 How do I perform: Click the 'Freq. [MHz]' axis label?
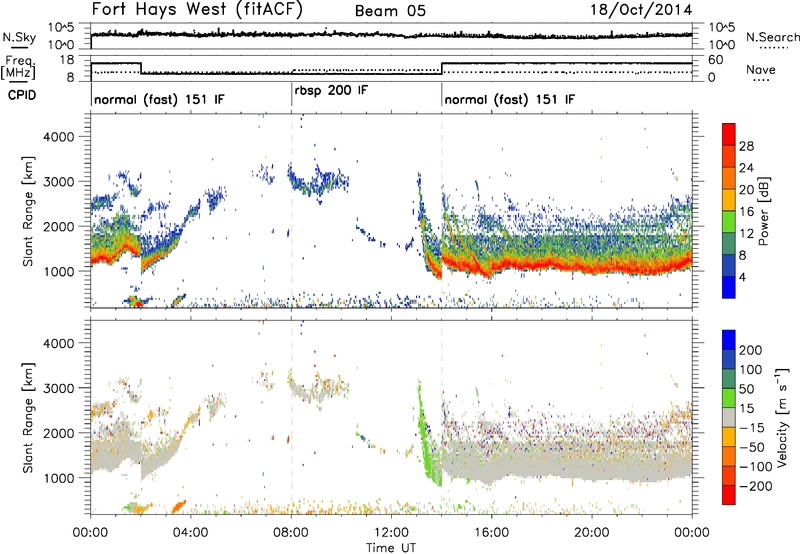[18, 67]
